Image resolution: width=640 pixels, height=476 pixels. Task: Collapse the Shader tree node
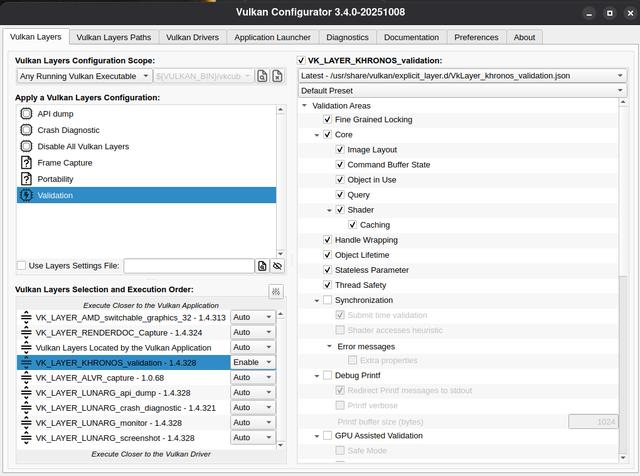pyautogui.click(x=329, y=210)
